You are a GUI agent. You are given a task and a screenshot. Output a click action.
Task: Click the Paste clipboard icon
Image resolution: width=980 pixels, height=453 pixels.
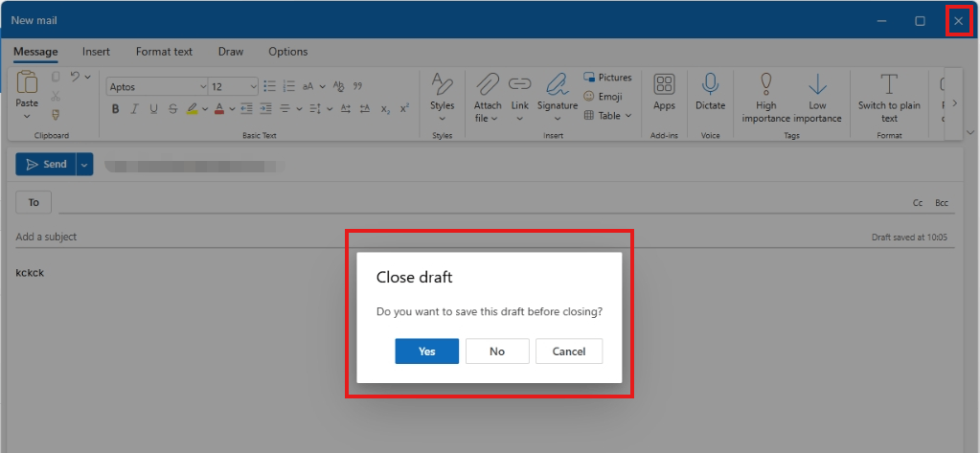(27, 82)
